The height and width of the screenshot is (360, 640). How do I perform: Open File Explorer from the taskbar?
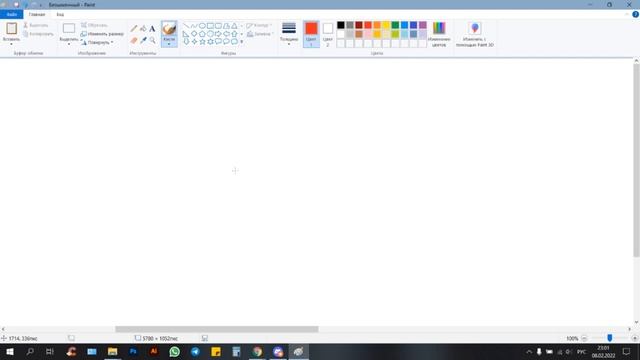112,351
